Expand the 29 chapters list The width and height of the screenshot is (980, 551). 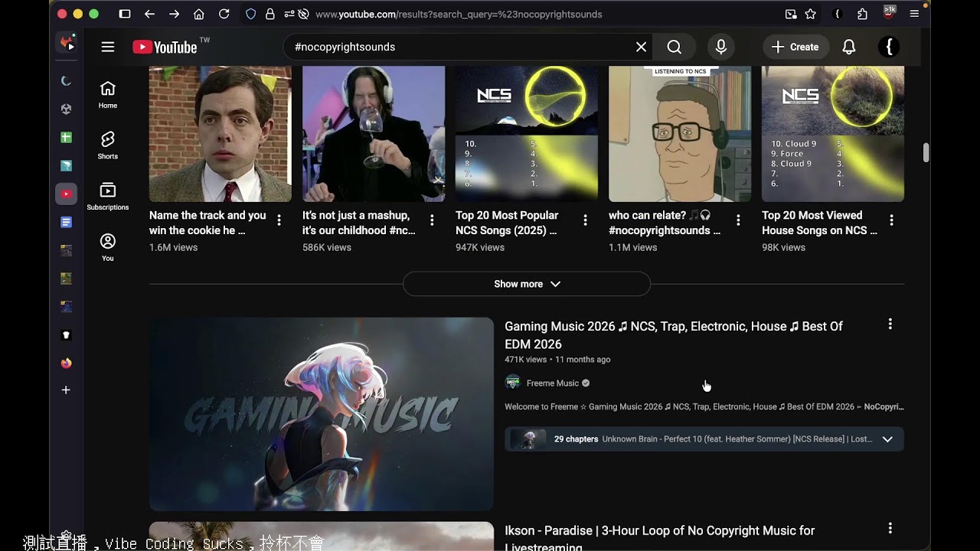(704, 439)
